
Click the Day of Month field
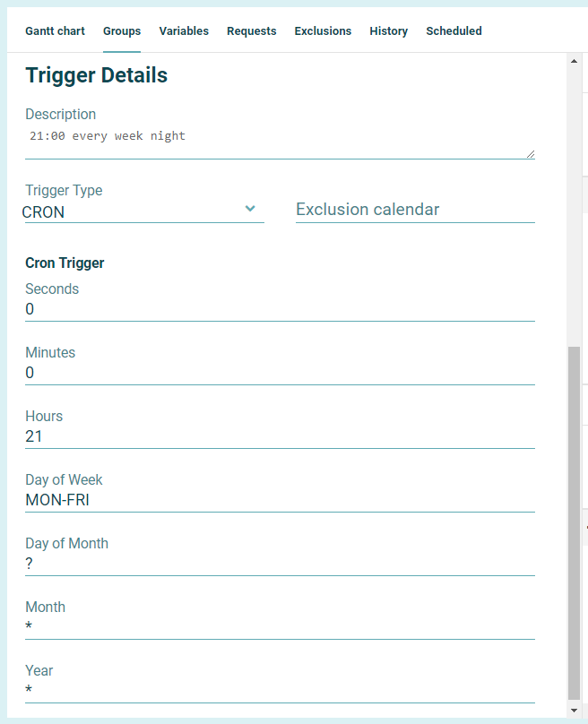[280, 564]
